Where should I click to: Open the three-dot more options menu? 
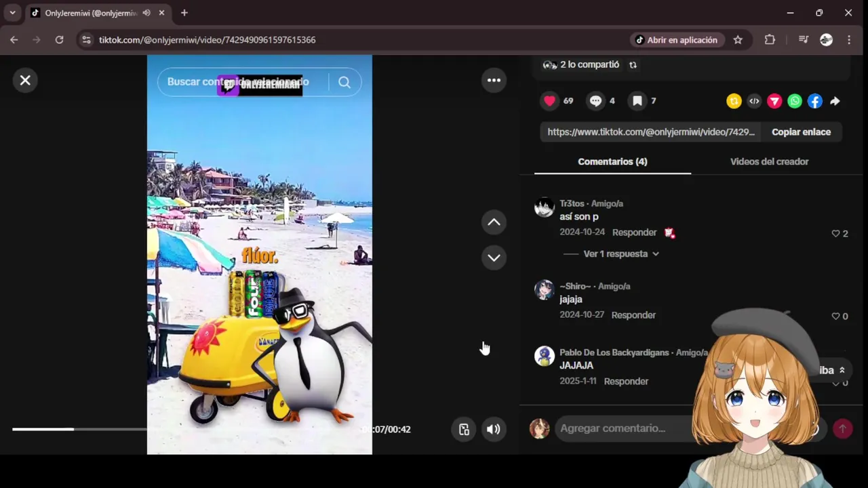pos(494,81)
